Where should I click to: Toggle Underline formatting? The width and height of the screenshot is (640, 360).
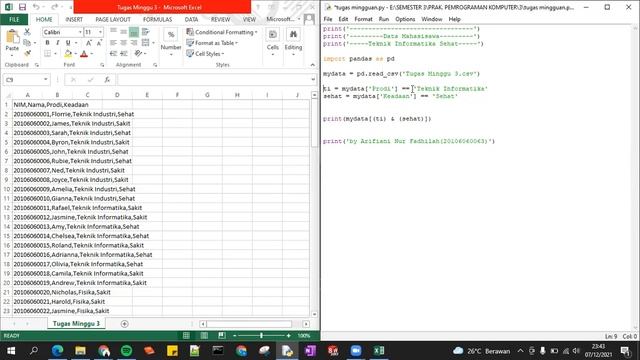(68, 42)
